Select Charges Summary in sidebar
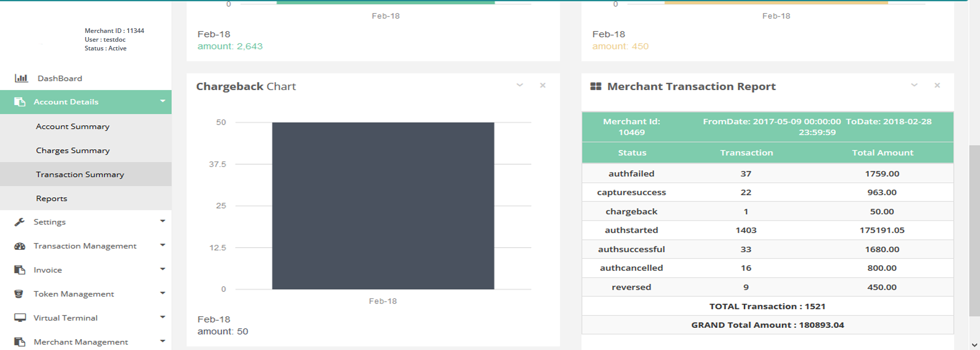 pyautogui.click(x=73, y=150)
